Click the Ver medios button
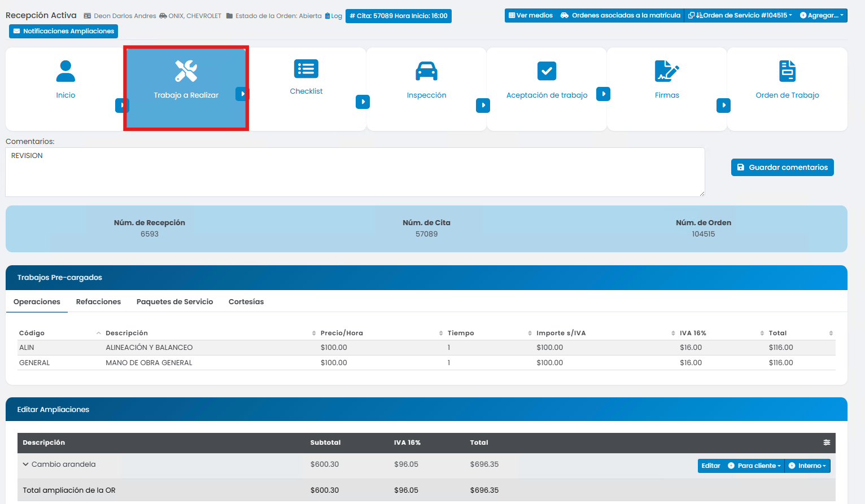The width and height of the screenshot is (865, 504). click(x=530, y=15)
